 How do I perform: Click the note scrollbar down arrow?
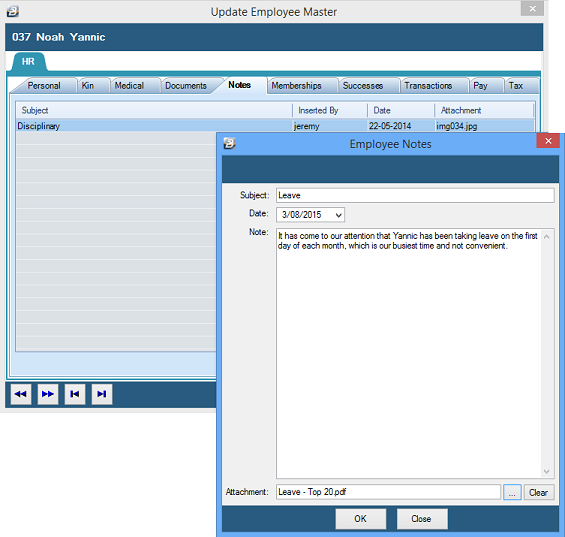(x=547, y=471)
